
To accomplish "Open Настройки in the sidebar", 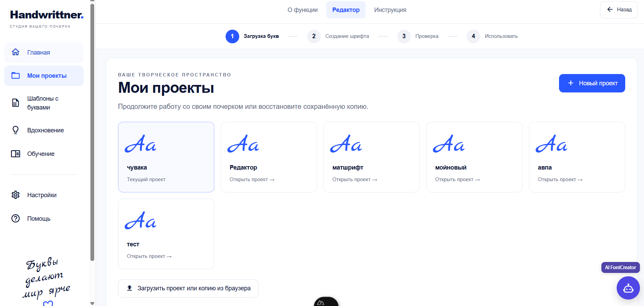I will [44, 195].
